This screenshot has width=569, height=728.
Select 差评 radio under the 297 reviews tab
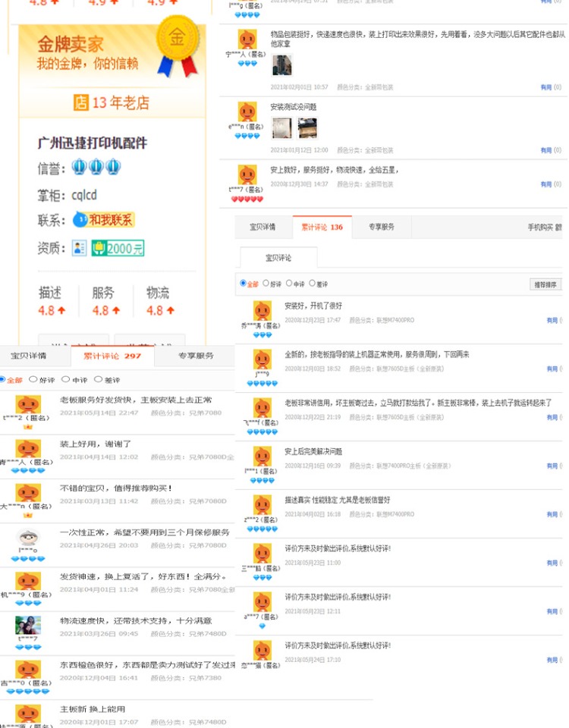tap(98, 379)
